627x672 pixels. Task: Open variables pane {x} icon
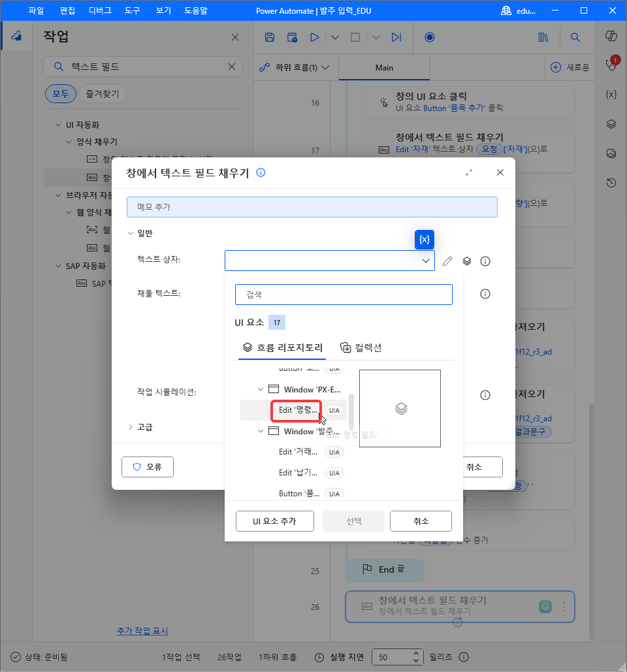coord(611,94)
